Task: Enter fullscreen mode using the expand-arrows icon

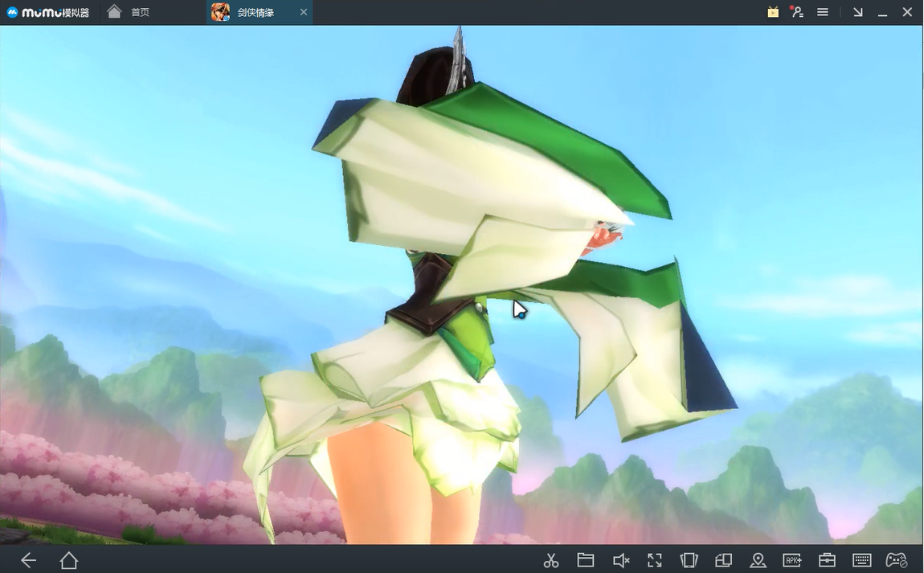Action: 655,560
